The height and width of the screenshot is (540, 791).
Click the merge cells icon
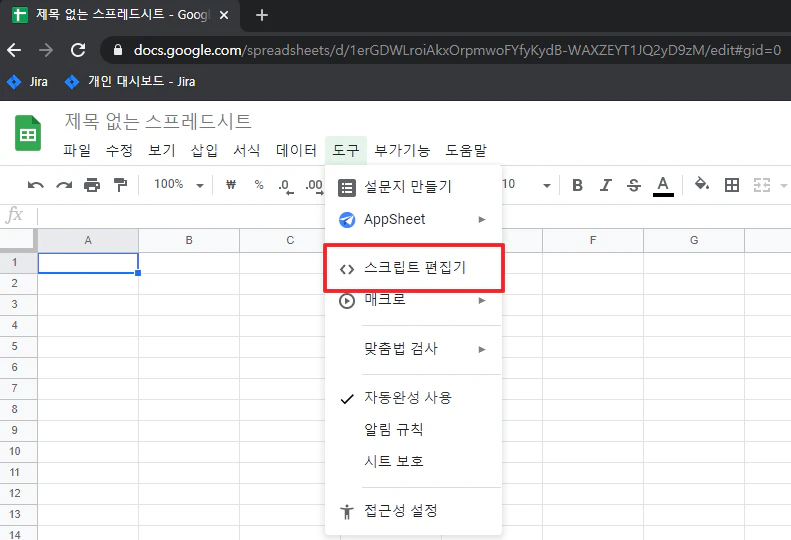pos(762,185)
